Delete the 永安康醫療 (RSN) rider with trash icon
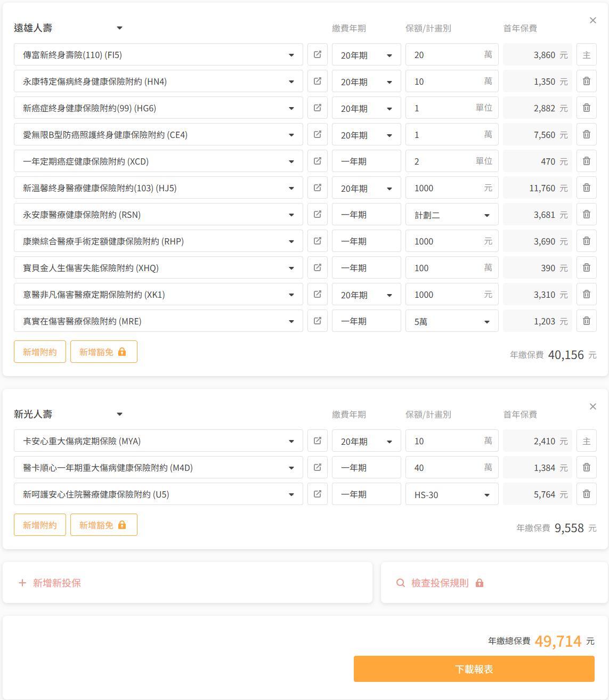The height and width of the screenshot is (700, 609). [587, 214]
